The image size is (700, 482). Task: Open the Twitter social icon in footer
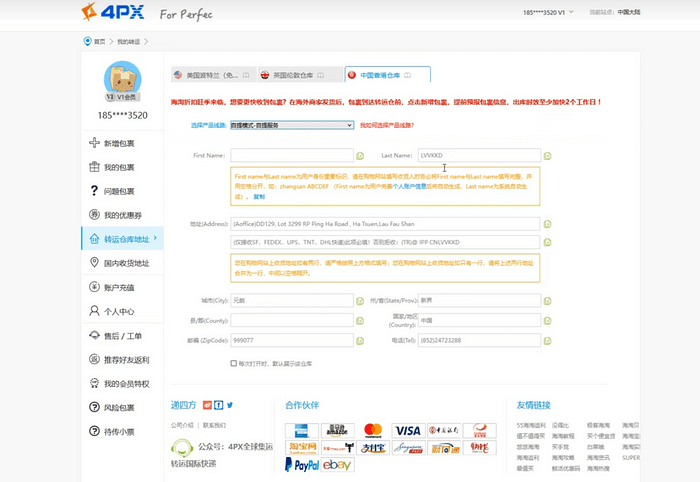click(x=229, y=405)
